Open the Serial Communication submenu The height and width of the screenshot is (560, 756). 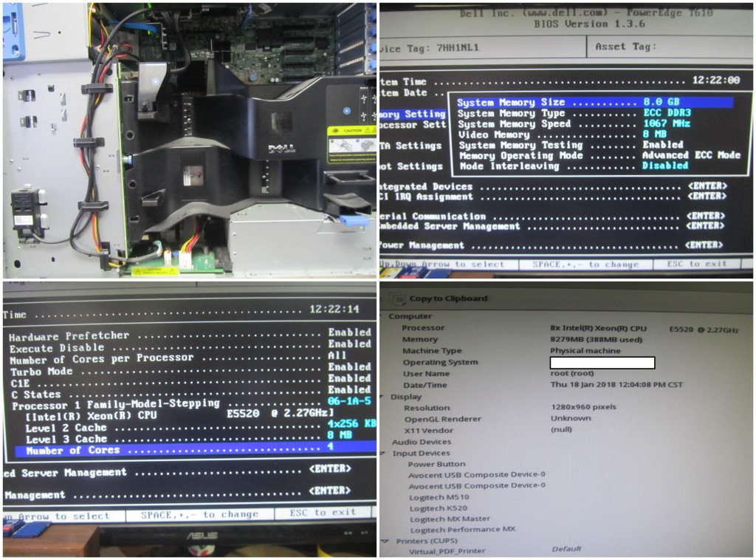point(552,216)
